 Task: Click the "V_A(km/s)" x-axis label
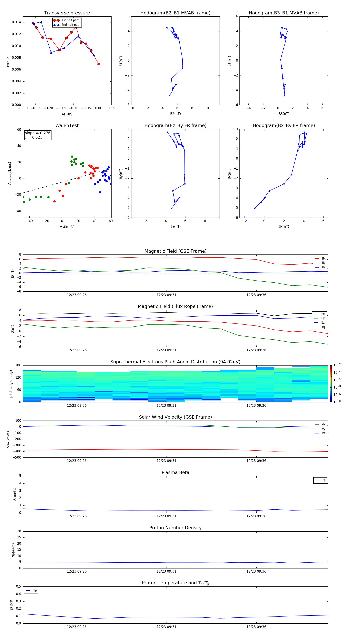tap(67, 227)
